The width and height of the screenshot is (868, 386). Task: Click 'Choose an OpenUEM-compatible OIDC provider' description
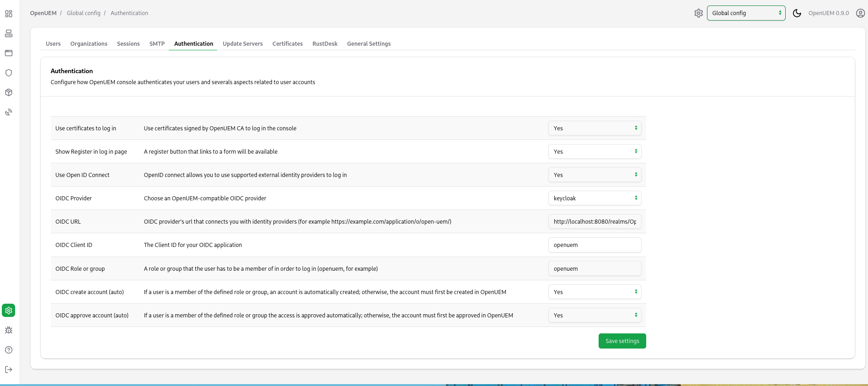pos(205,198)
